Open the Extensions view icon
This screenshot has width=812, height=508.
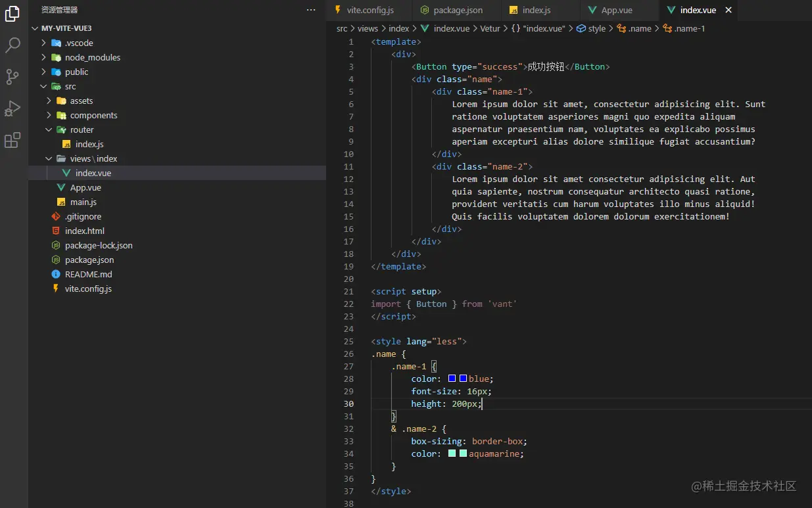pos(12,140)
